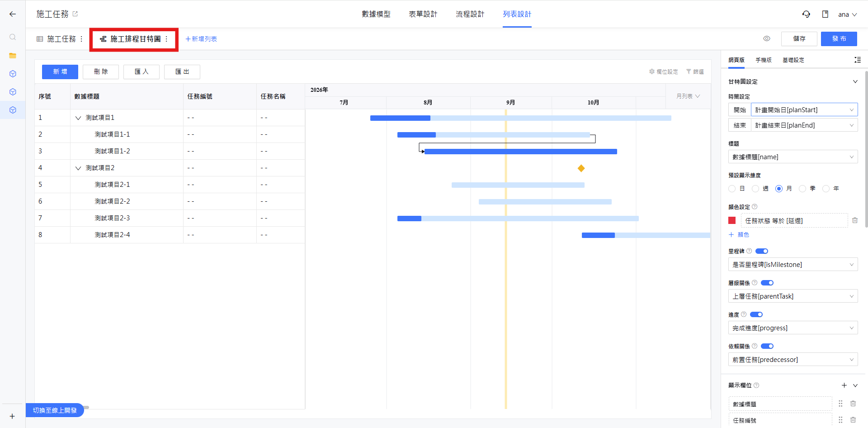
Task: Click the headset support icon
Action: click(x=806, y=14)
